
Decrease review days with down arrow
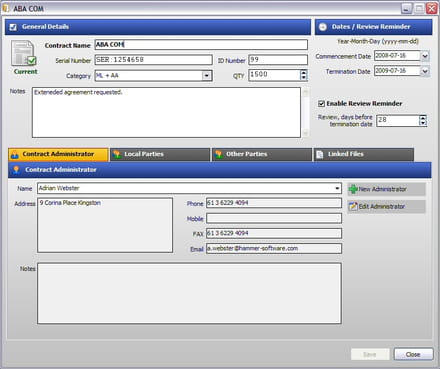click(423, 123)
